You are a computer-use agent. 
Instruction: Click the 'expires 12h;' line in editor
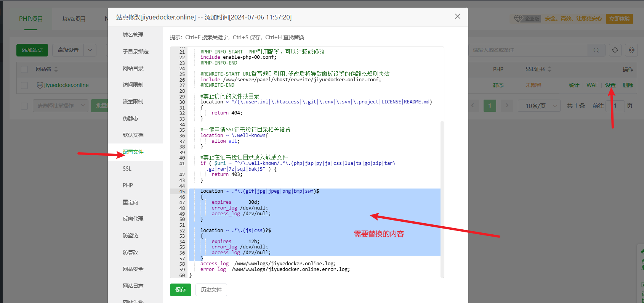(x=235, y=242)
